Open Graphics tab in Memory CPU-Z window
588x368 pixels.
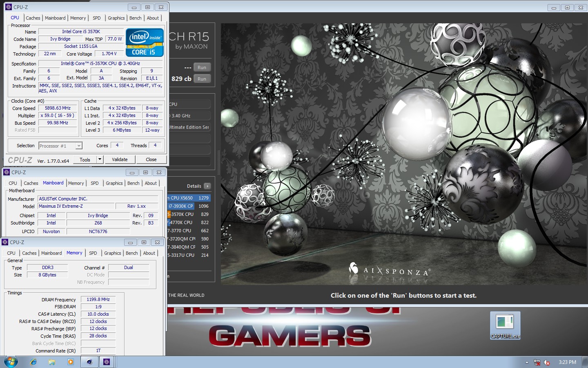[x=113, y=253]
